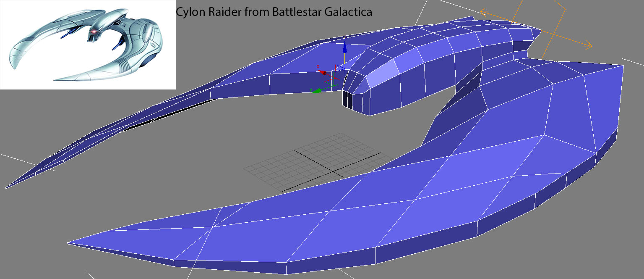Image resolution: width=644 pixels, height=279 pixels.
Task: Click the red glowing eye in the reference image
Action: tap(94, 32)
